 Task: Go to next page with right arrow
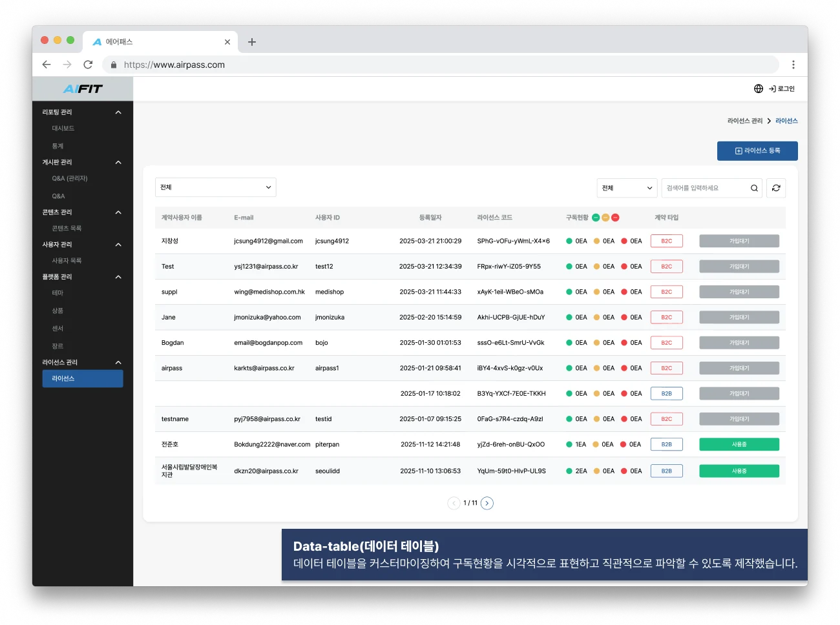click(x=487, y=503)
